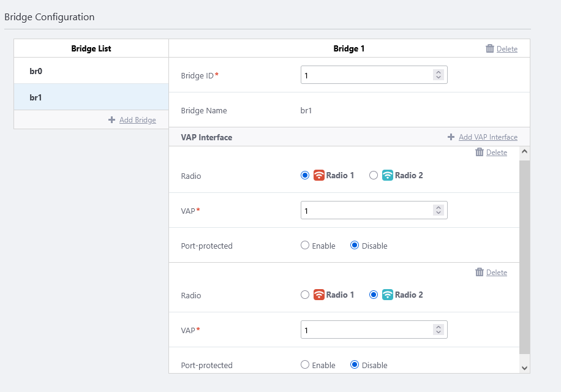Click the Add Bridge link

137,120
